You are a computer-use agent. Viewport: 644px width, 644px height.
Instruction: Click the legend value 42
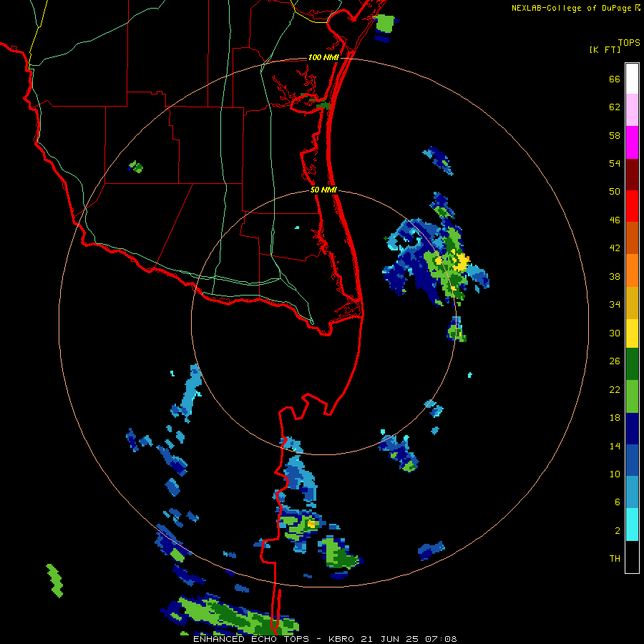tap(615, 248)
